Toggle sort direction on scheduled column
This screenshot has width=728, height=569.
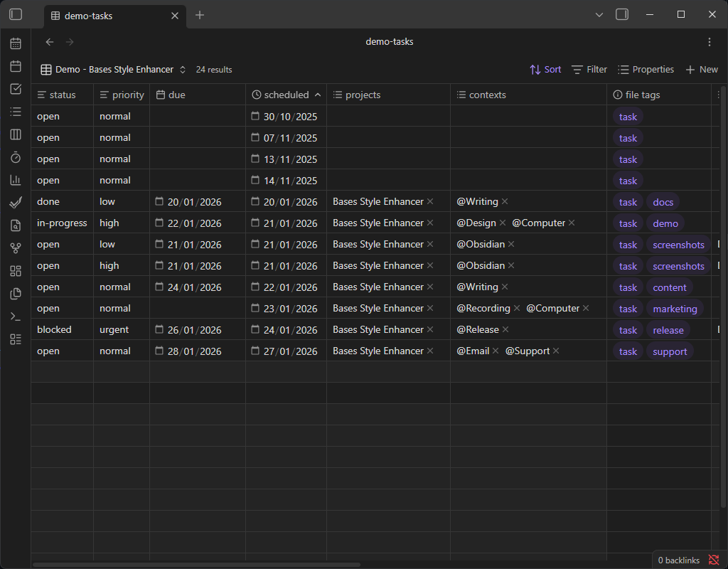pos(318,95)
